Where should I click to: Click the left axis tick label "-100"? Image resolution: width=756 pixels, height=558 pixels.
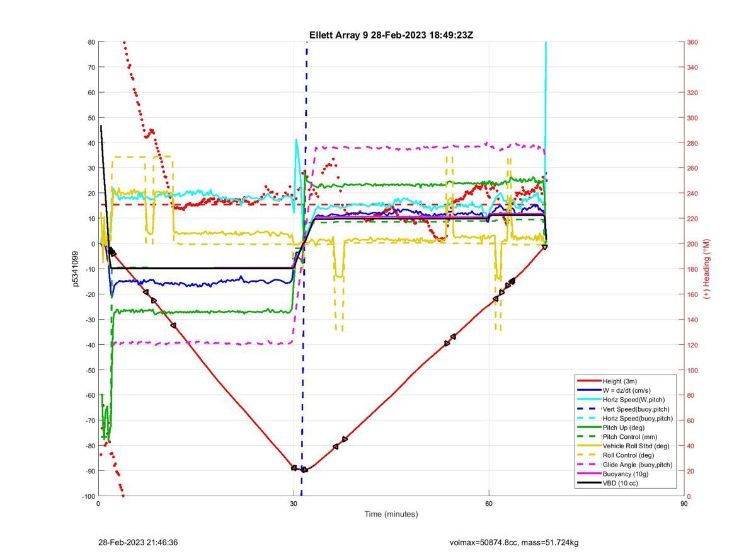(x=88, y=496)
